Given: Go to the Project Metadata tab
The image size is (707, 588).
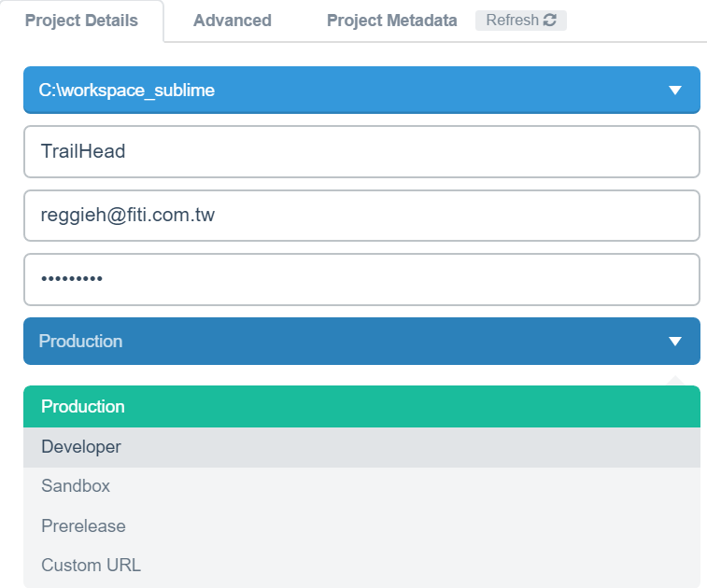Looking at the screenshot, I should [391, 21].
